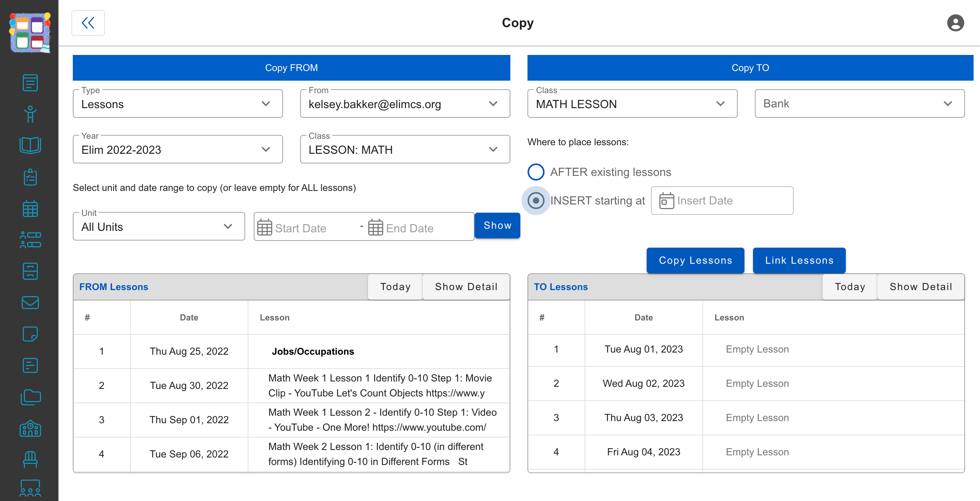Open the calendar grid sidebar icon
This screenshot has height=501, width=980.
30,208
